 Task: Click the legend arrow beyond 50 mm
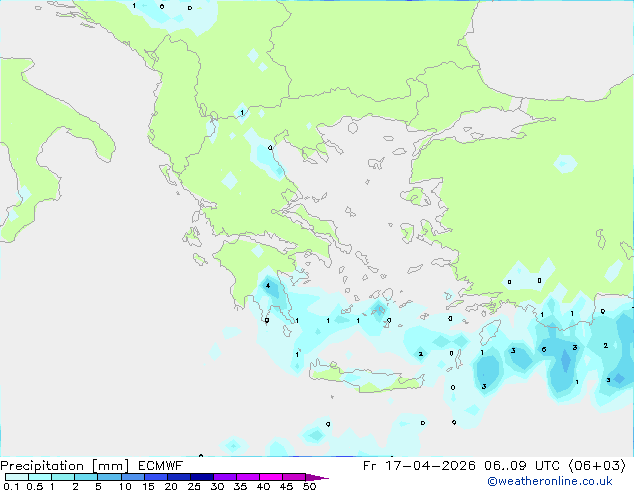click(317, 477)
